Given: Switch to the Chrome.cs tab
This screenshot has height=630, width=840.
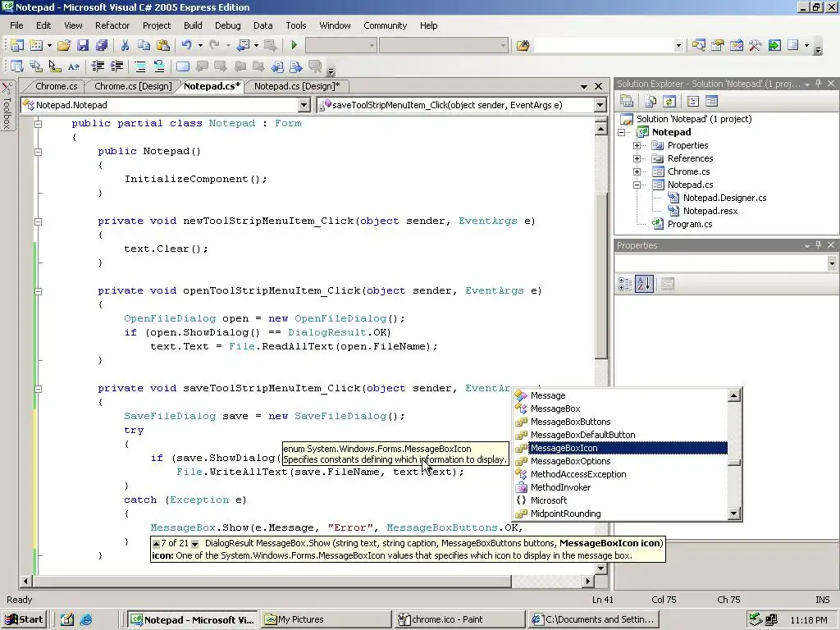Looking at the screenshot, I should coord(57,86).
